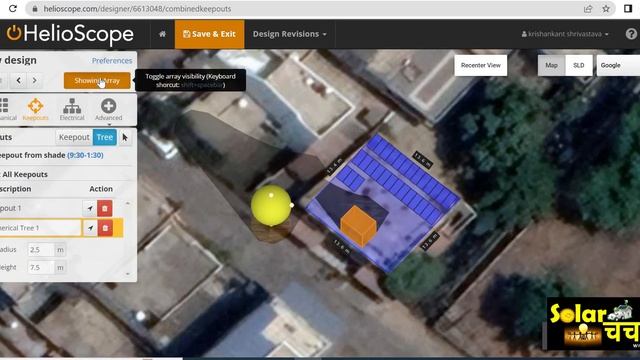640x360 pixels.
Task: Toggle the Showing Array visibility button
Action: coord(97,80)
